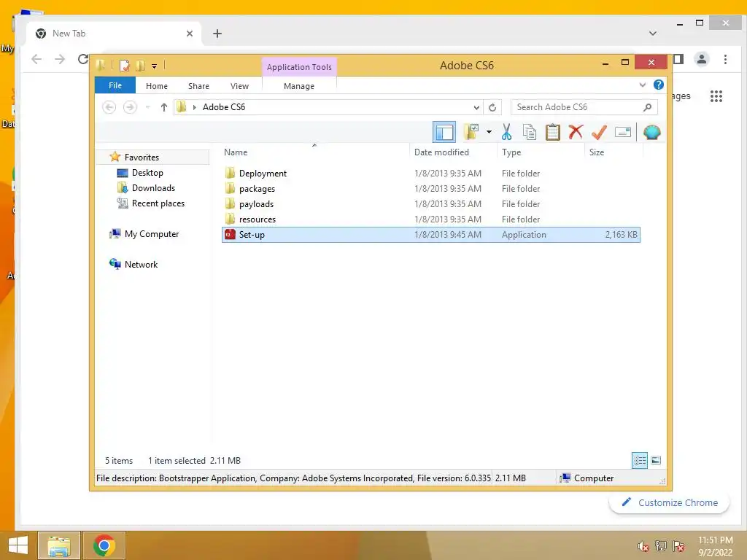Click the quick access New folder icon

pos(141,65)
